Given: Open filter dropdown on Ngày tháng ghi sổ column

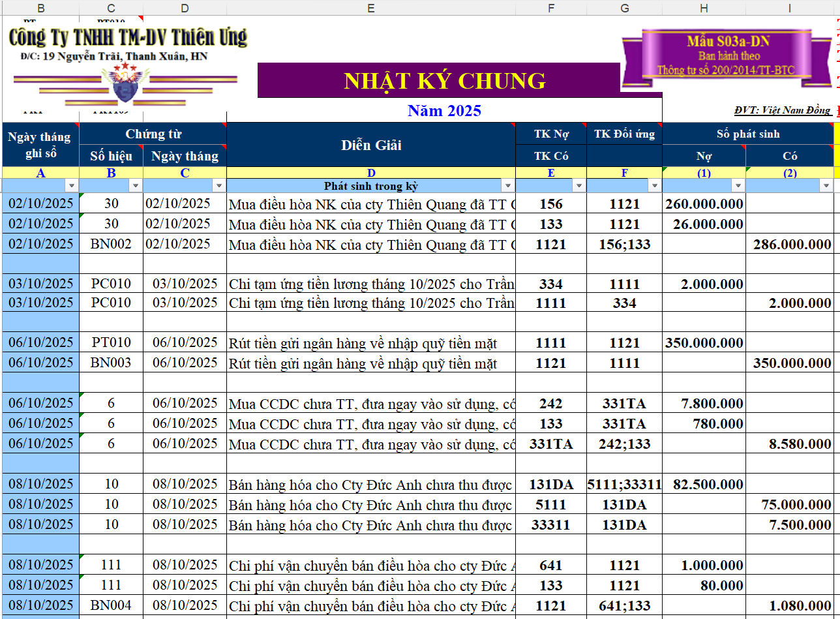Looking at the screenshot, I should point(73,185).
